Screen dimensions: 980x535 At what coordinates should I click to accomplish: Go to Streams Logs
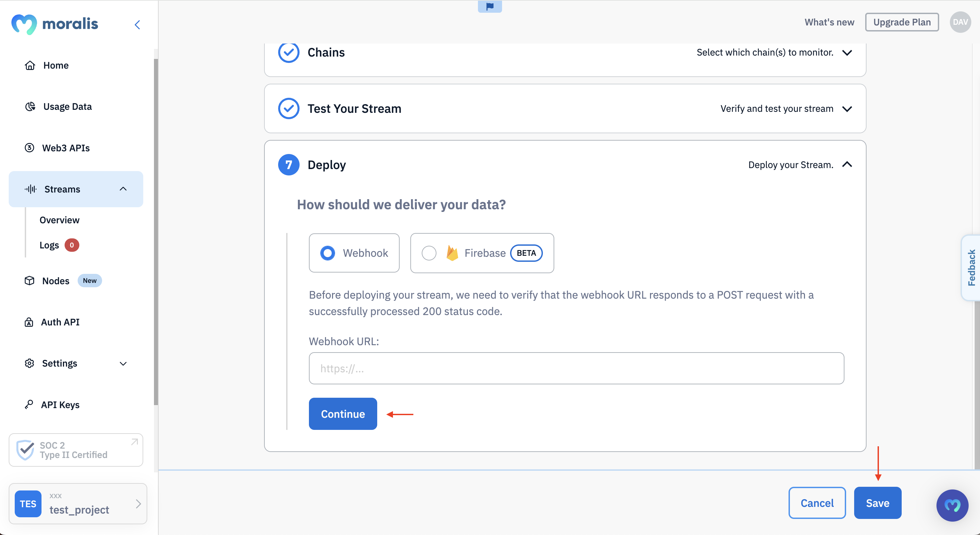click(50, 245)
